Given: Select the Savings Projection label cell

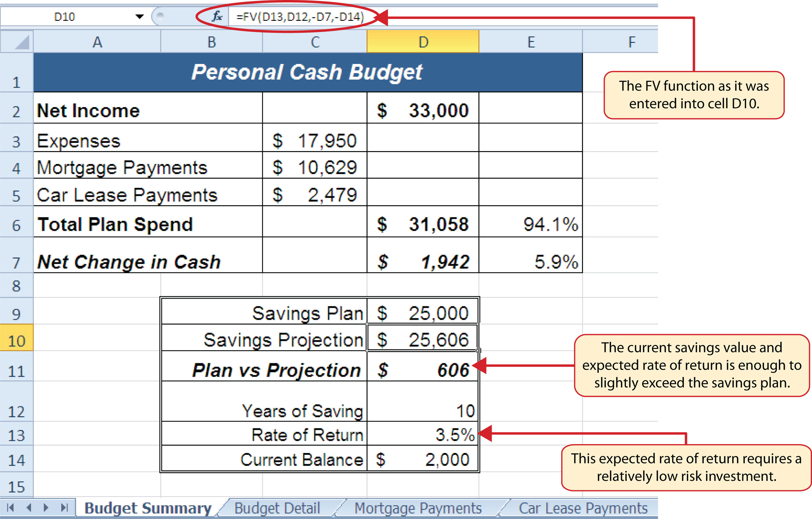Looking at the screenshot, I should tap(264, 338).
